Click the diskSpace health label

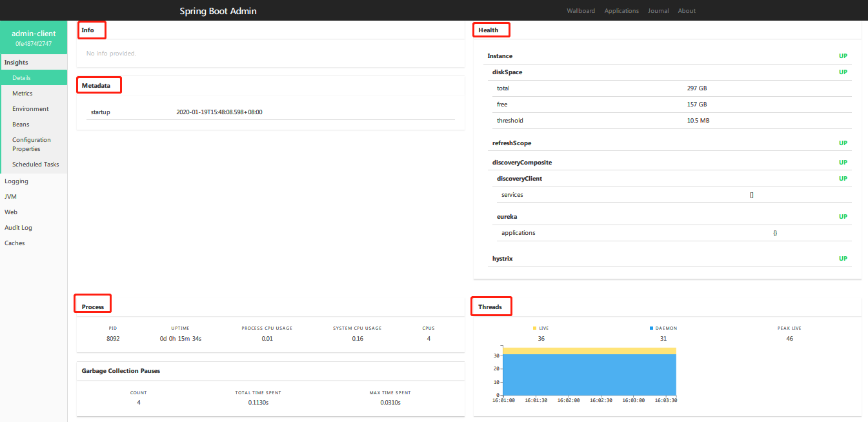coord(507,72)
